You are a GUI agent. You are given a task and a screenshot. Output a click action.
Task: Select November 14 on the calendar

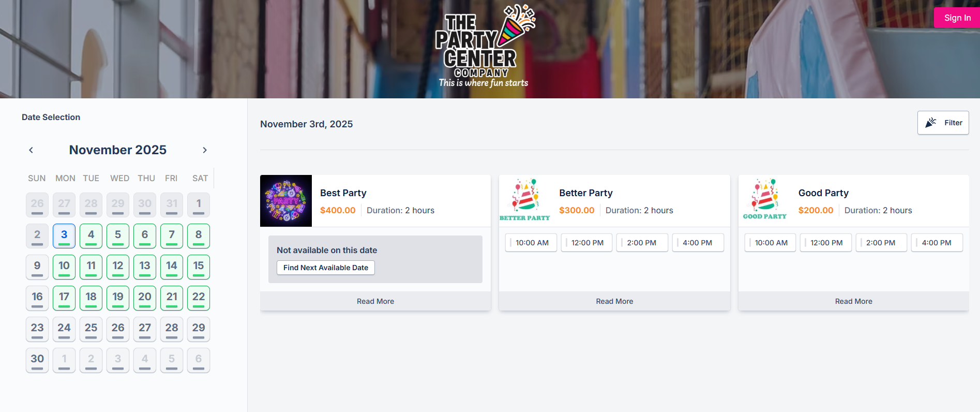point(172,267)
